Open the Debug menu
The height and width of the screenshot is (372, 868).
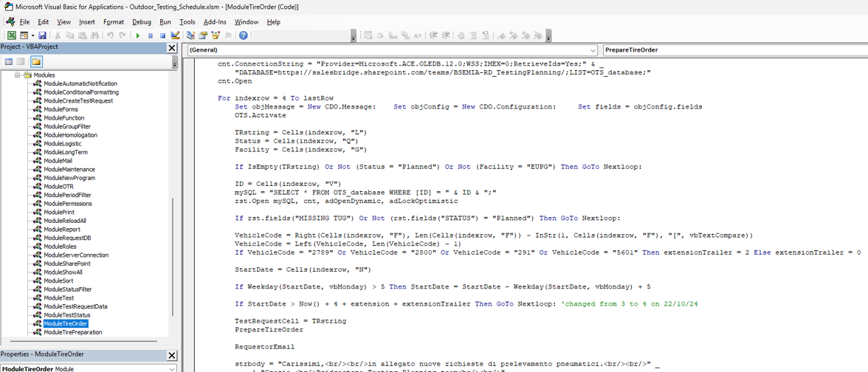[142, 22]
